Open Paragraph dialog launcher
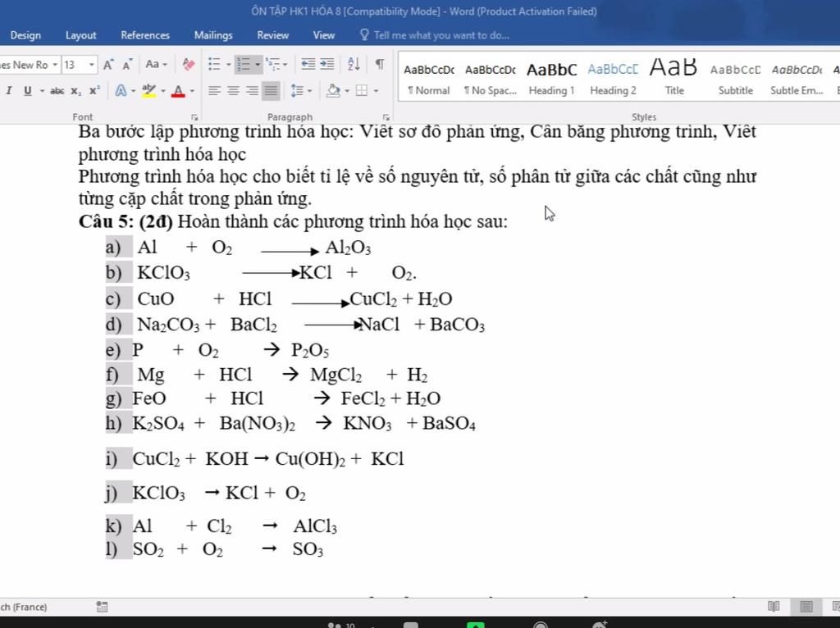The height and width of the screenshot is (628, 840). pyautogui.click(x=386, y=117)
